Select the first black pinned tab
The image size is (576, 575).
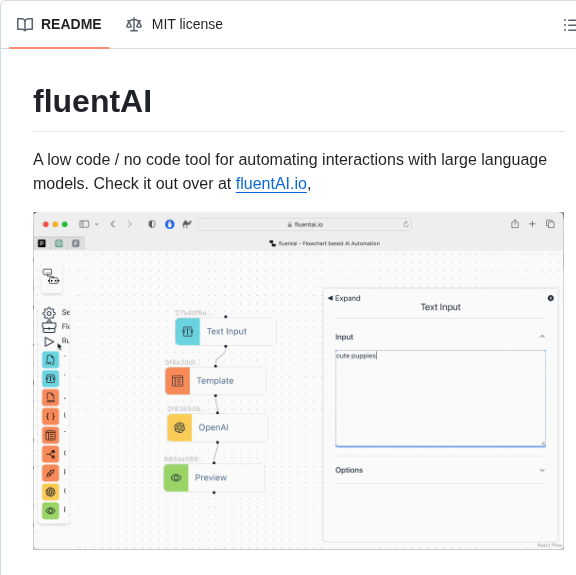[x=42, y=243]
